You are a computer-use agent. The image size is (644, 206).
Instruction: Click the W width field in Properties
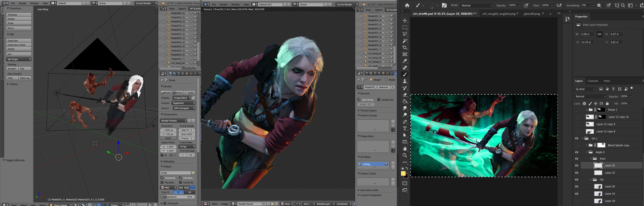pos(587,34)
